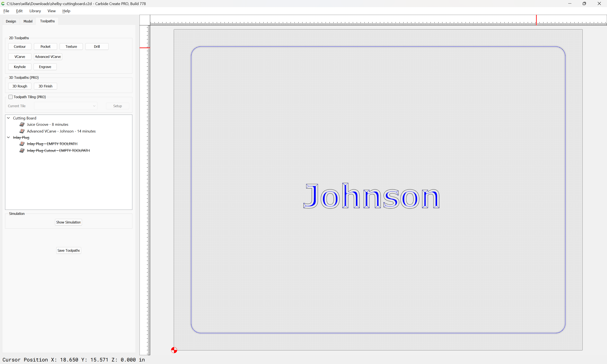The image size is (607, 364).
Task: Click the vertical ruler on the left
Action: pyautogui.click(x=145, y=190)
